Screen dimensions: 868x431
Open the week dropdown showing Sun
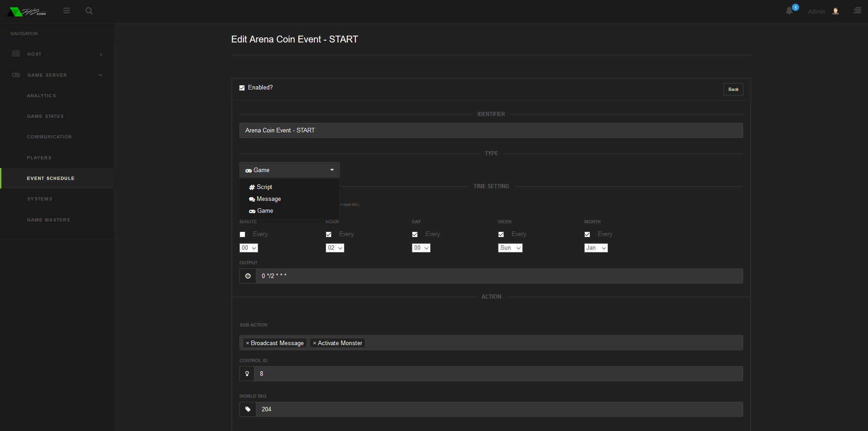coord(510,248)
